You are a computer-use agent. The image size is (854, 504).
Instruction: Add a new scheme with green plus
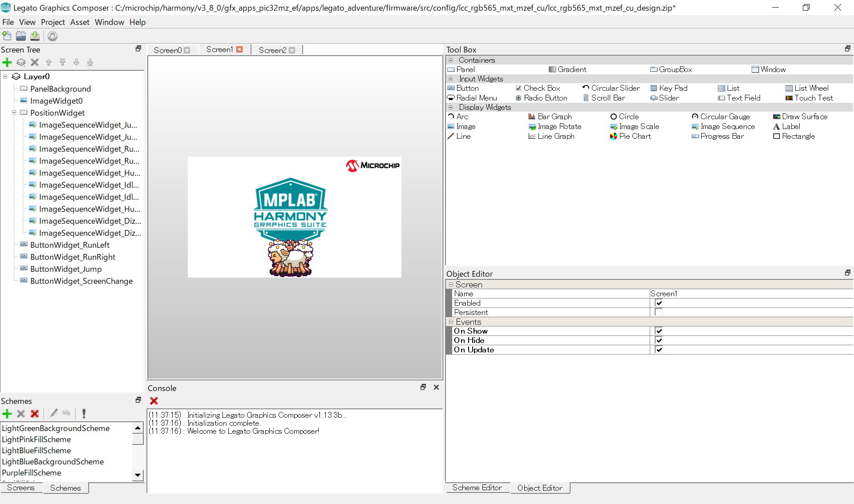(x=7, y=414)
